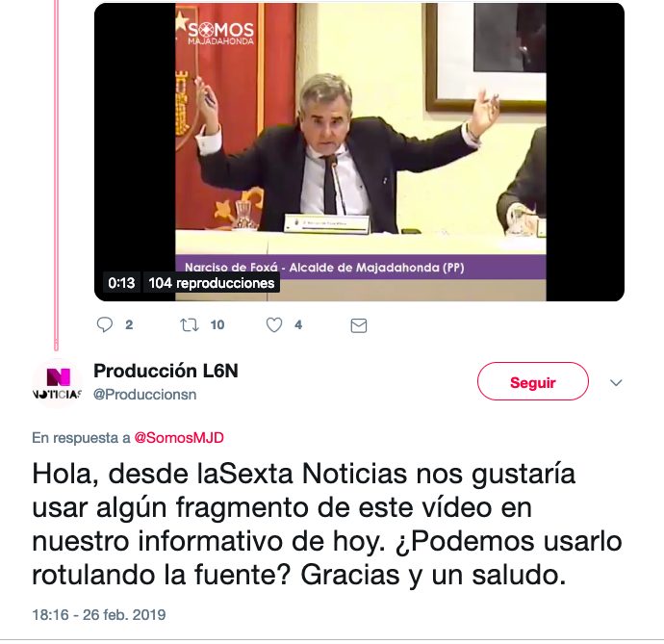
Task: Click the 104 reproducciones view counter
Action: [x=212, y=283]
